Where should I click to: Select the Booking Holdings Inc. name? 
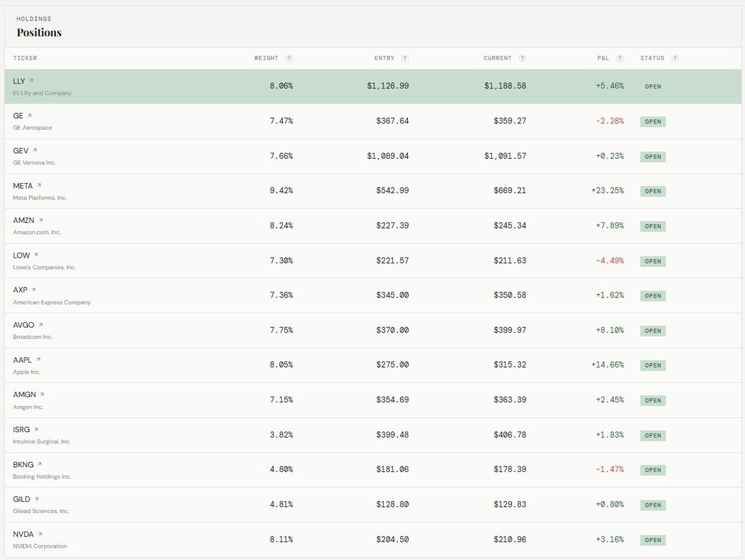[x=42, y=477]
